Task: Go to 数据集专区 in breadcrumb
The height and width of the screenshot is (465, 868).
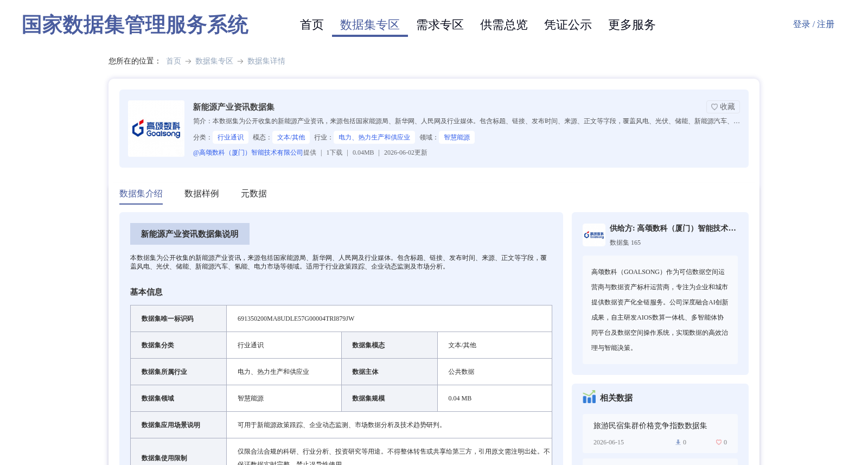Action: point(214,61)
